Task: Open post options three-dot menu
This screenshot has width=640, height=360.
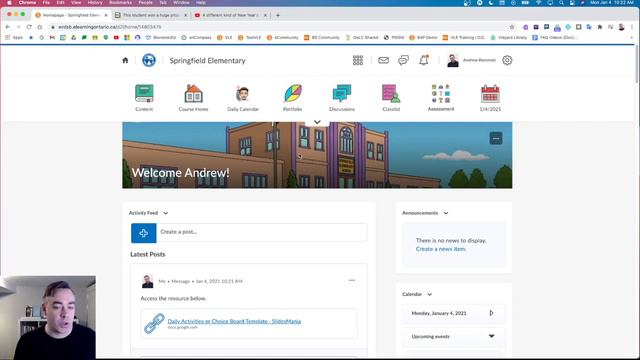Action: pyautogui.click(x=352, y=280)
